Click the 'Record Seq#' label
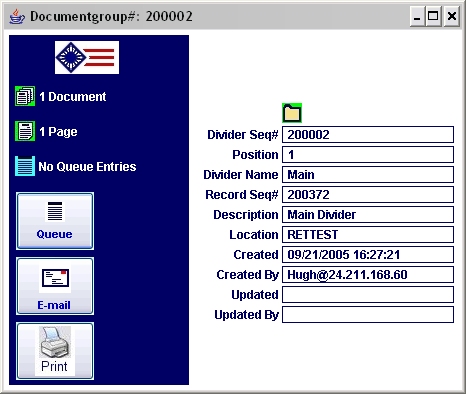Image resolution: width=466 pixels, height=394 pixels. click(242, 195)
